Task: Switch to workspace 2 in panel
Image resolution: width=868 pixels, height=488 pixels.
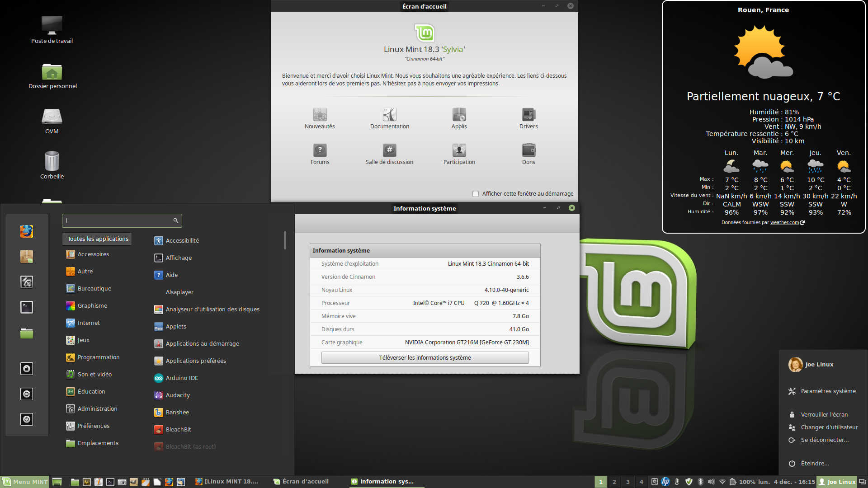Action: coord(614,482)
